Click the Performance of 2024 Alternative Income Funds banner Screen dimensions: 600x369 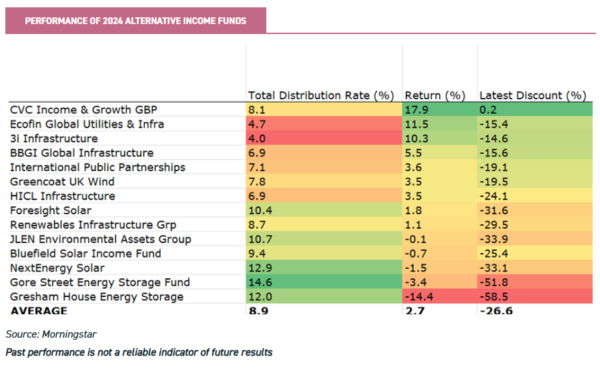135,21
